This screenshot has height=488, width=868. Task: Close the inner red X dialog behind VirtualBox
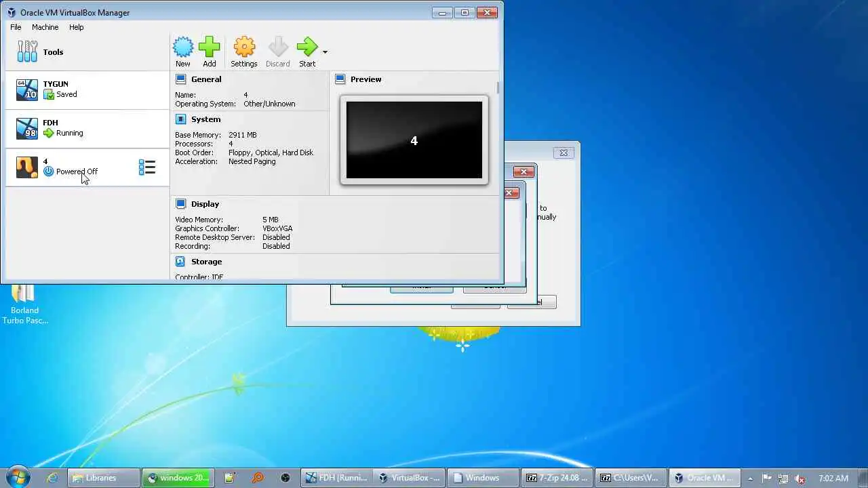pyautogui.click(x=510, y=193)
